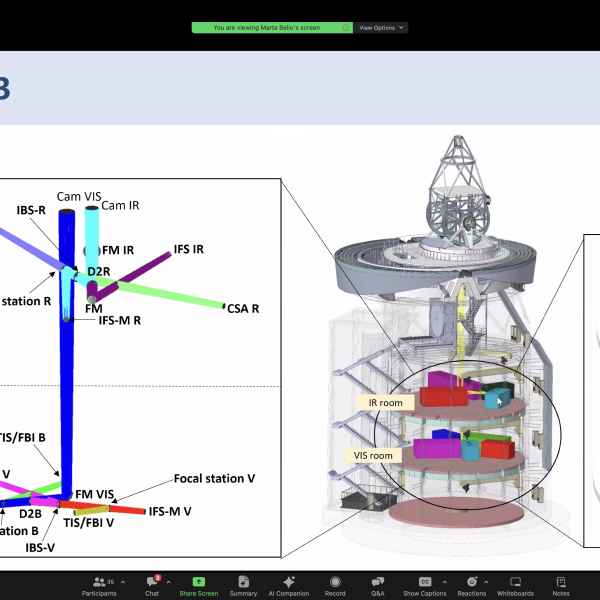The height and width of the screenshot is (600, 600).
Task: Launch the AI Companion
Action: click(289, 585)
